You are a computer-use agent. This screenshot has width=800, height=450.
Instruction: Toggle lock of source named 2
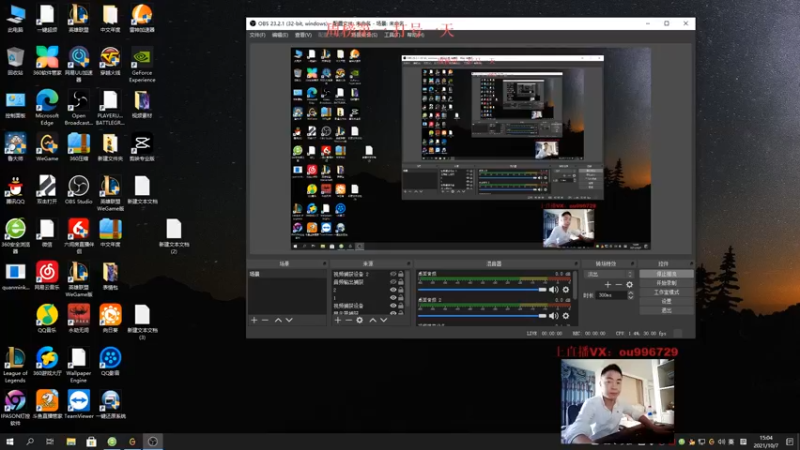[x=401, y=290]
